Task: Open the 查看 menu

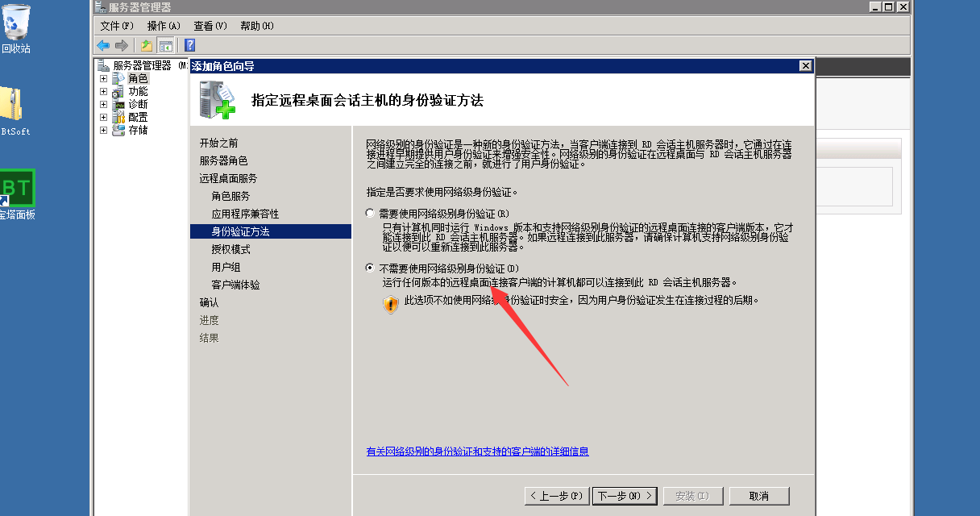Action: (210, 26)
